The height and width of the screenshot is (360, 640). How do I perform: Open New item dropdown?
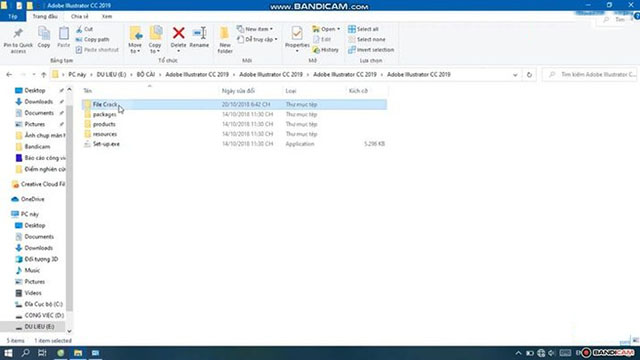coord(255,29)
